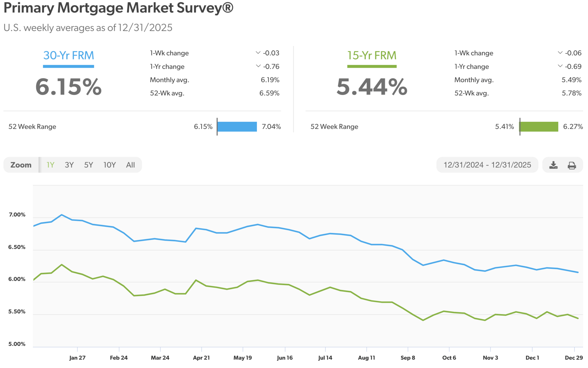The image size is (588, 368).
Task: Click the download chart data icon
Action: pos(553,165)
